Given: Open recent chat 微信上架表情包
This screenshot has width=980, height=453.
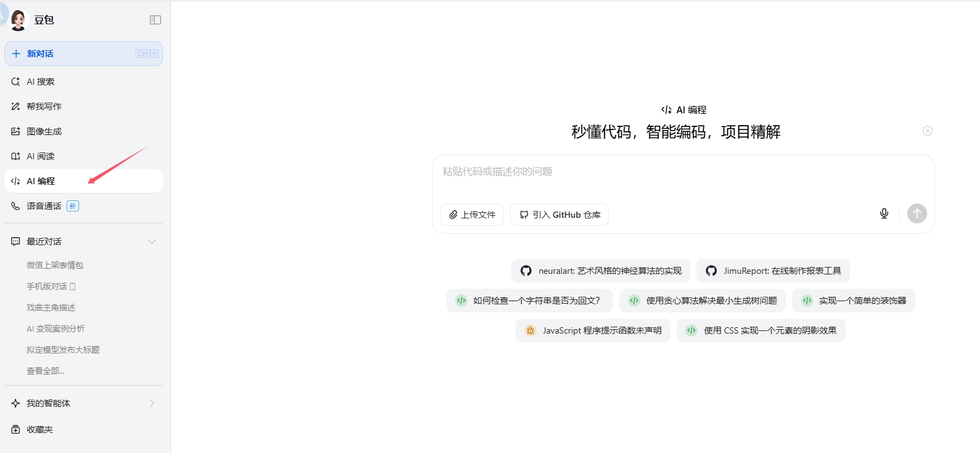Looking at the screenshot, I should pyautogui.click(x=55, y=265).
